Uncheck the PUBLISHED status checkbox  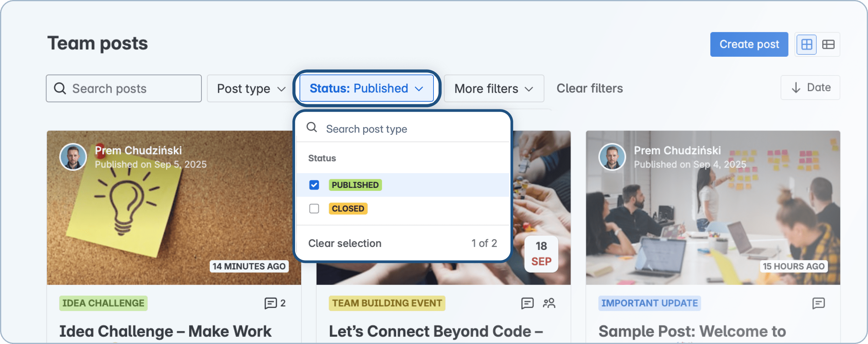[314, 185]
